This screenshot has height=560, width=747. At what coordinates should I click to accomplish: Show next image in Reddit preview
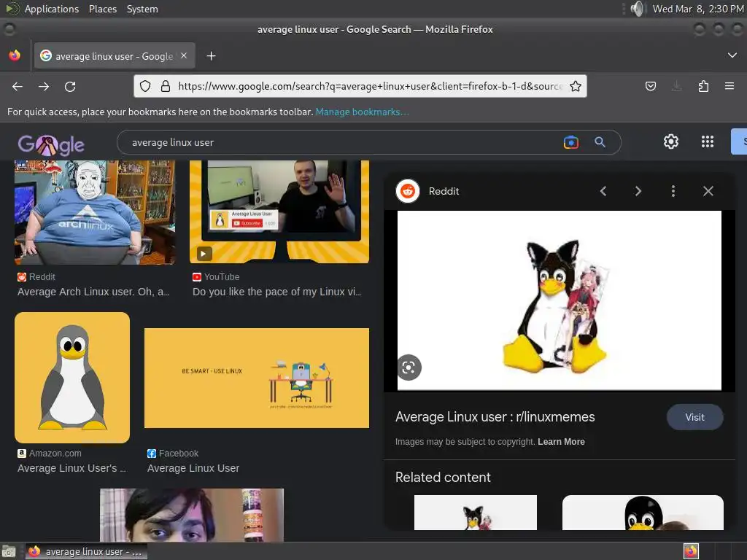click(638, 191)
